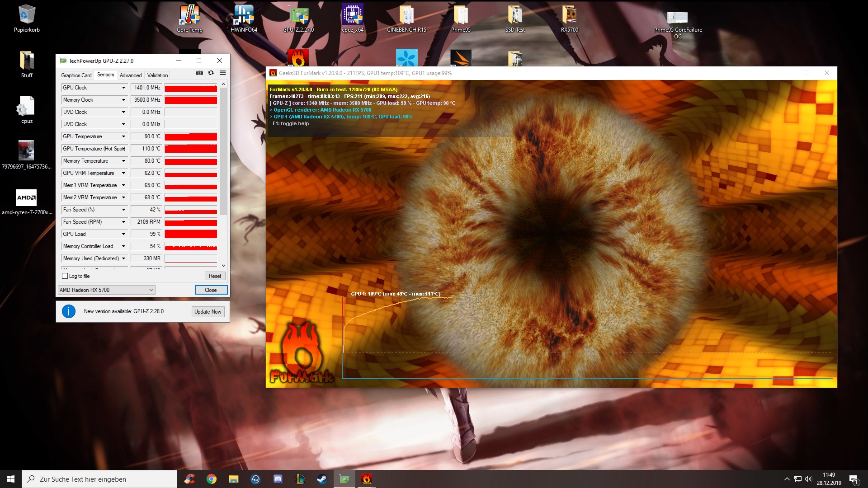This screenshot has height=488, width=868.
Task: Open the notification center icon
Action: [854, 479]
